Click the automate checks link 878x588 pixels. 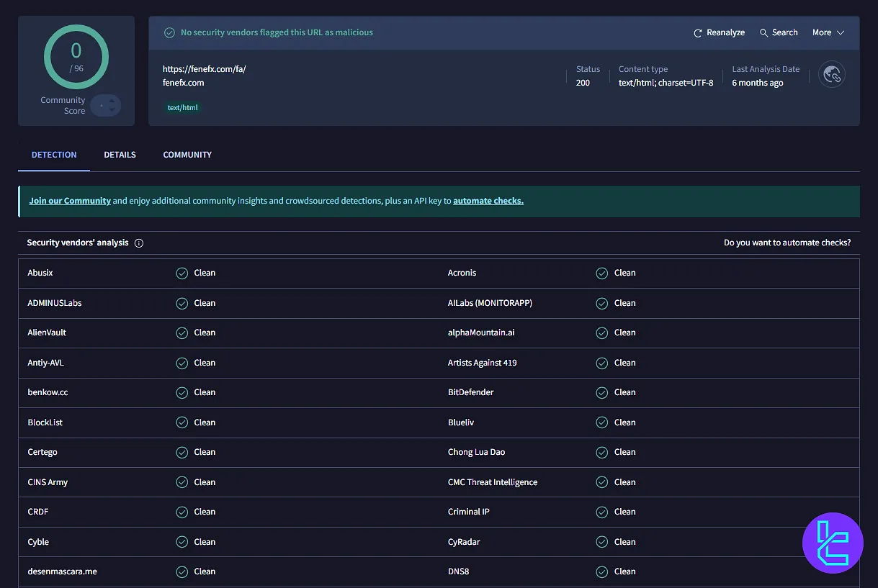[488, 201]
